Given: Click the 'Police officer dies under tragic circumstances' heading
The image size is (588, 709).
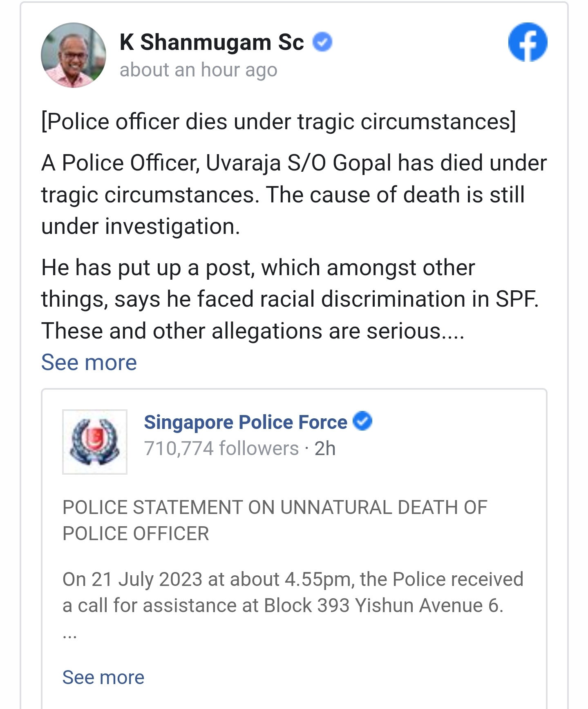Looking at the screenshot, I should coord(279,121).
